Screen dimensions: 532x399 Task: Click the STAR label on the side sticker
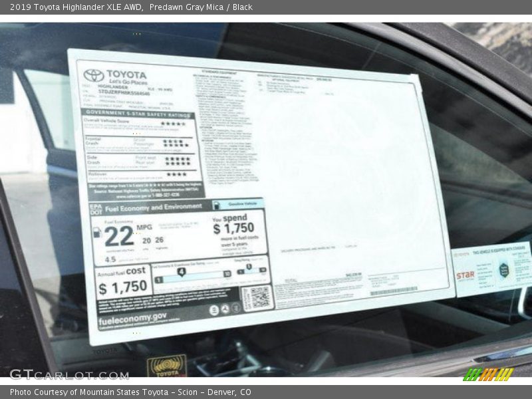[465, 275]
